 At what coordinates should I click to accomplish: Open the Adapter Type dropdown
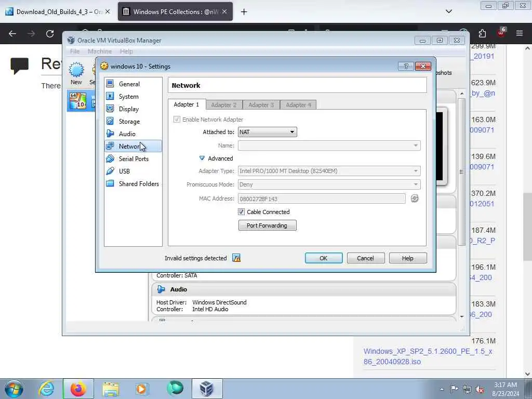tap(329, 171)
